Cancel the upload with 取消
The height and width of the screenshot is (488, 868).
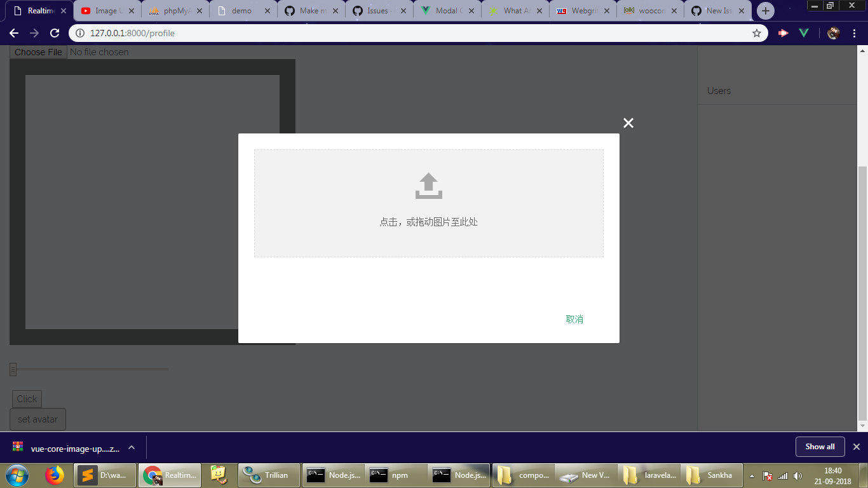point(574,319)
